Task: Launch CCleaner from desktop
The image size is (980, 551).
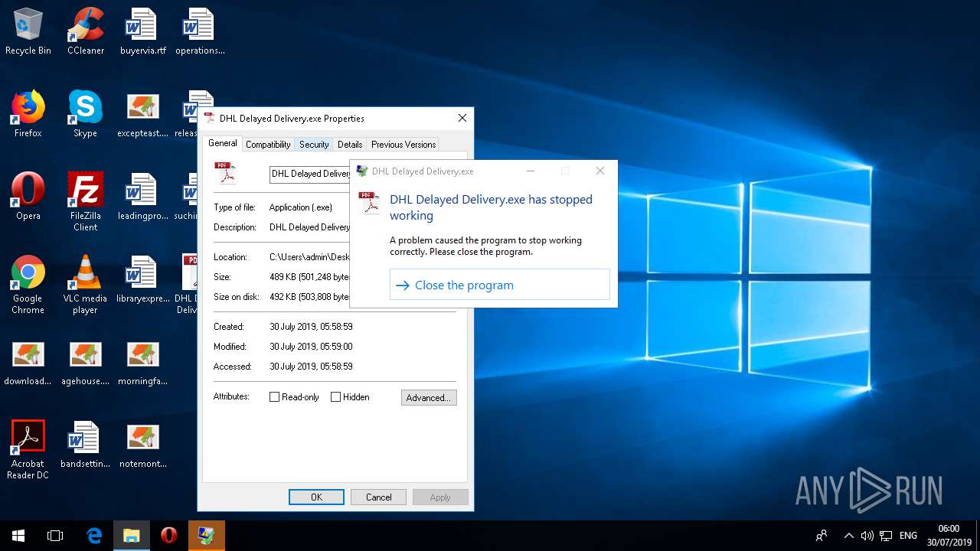Action: click(86, 32)
